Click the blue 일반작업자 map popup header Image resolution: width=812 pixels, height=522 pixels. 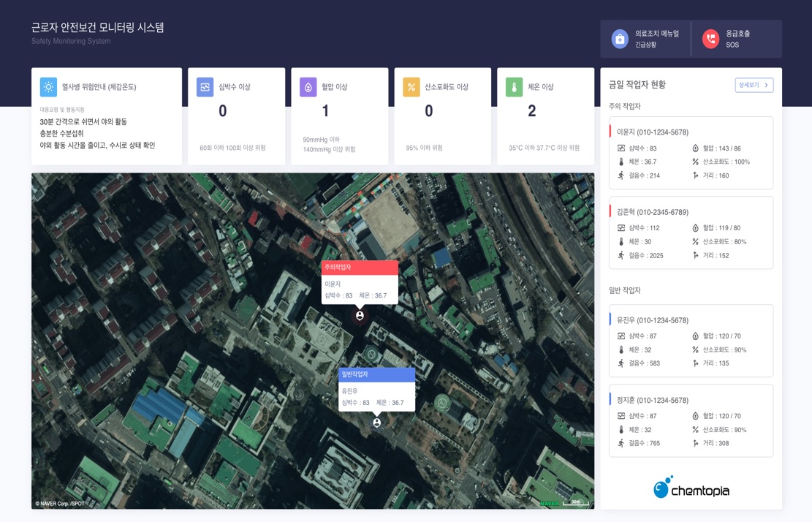point(376,374)
